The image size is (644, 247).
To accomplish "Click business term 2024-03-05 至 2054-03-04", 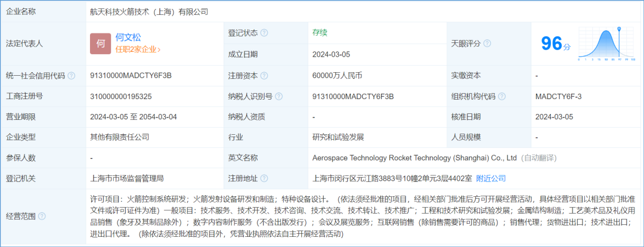I will [134, 117].
